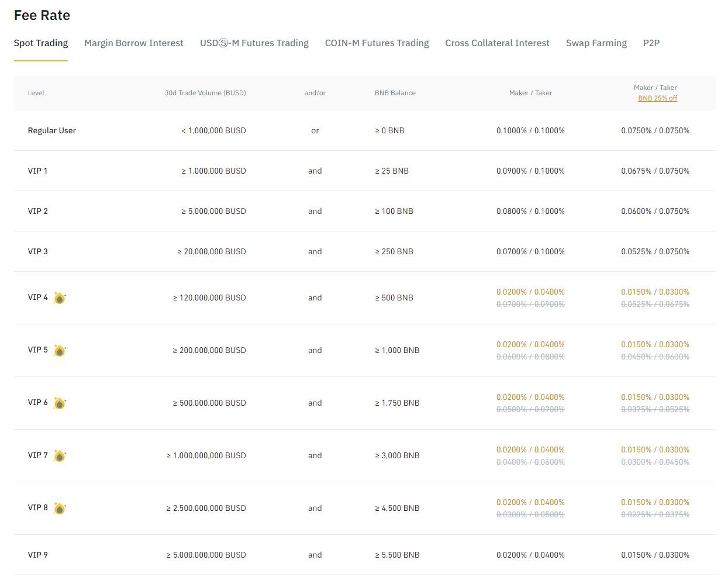Click the 0.0600% / 0.0750% discounted fee
This screenshot has height=581, width=728.
point(655,212)
